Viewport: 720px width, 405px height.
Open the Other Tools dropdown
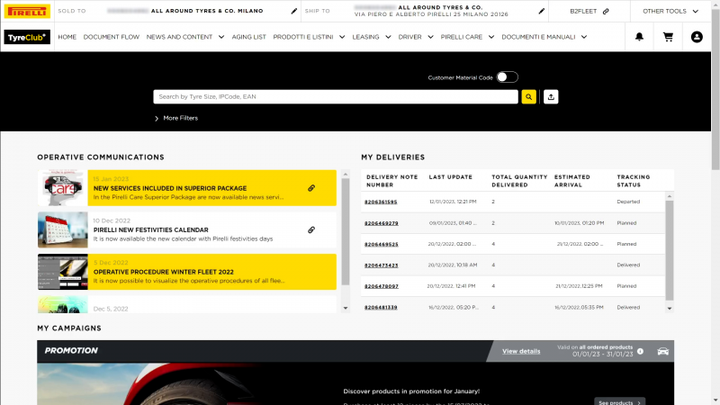coord(670,11)
